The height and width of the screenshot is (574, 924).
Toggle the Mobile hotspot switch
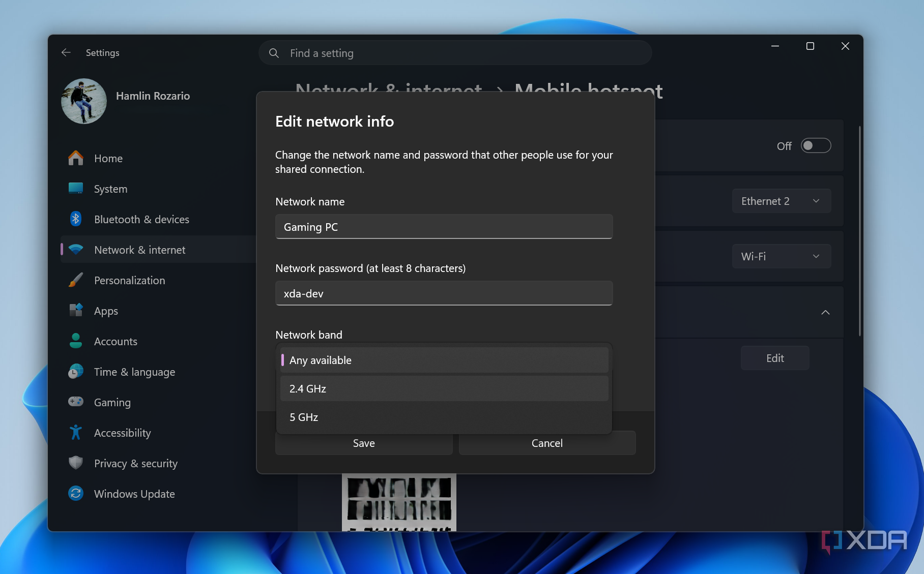coord(816,146)
